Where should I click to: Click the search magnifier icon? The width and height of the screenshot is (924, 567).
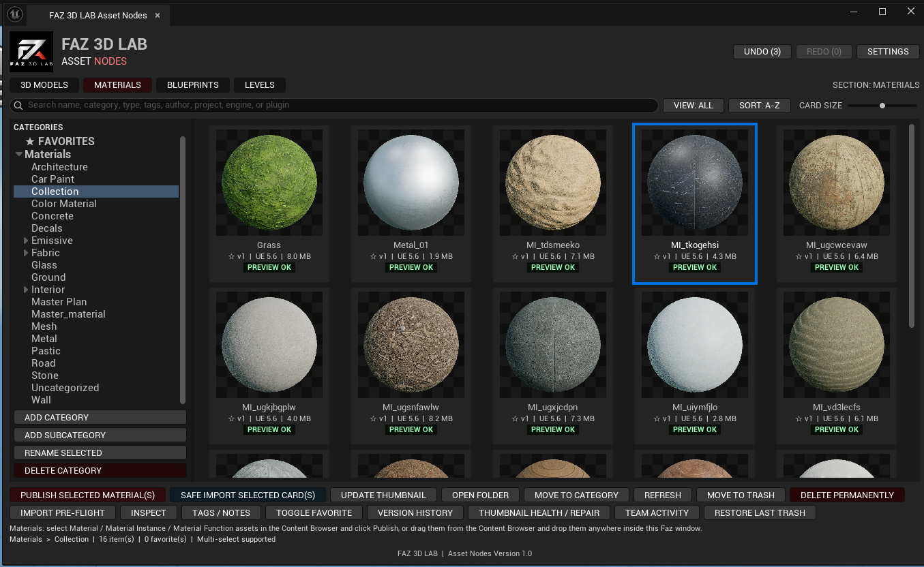[x=19, y=106]
